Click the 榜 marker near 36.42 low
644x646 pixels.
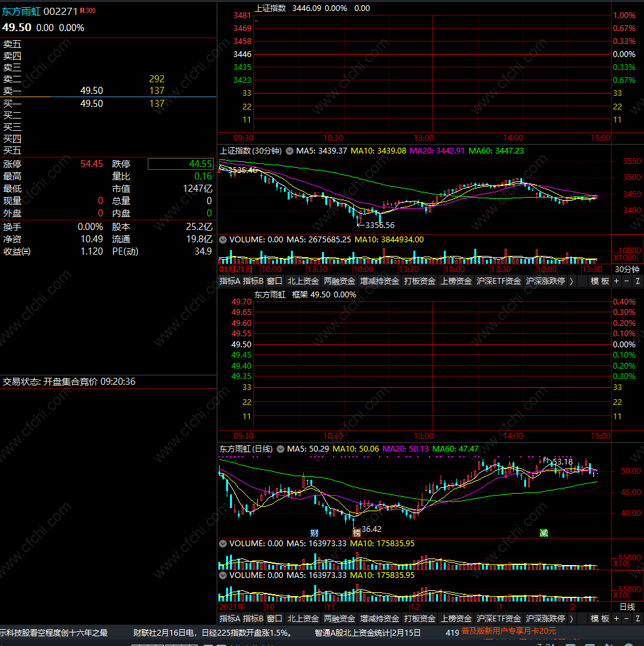coord(357,533)
